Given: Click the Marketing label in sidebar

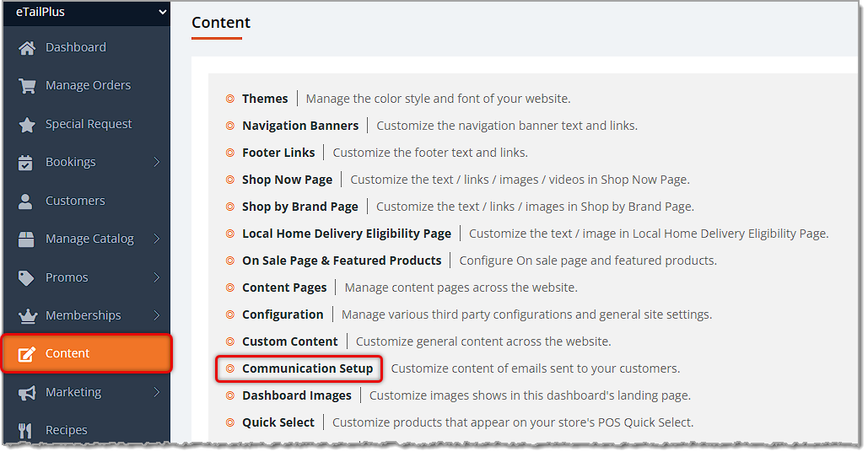Looking at the screenshot, I should click(x=73, y=393).
